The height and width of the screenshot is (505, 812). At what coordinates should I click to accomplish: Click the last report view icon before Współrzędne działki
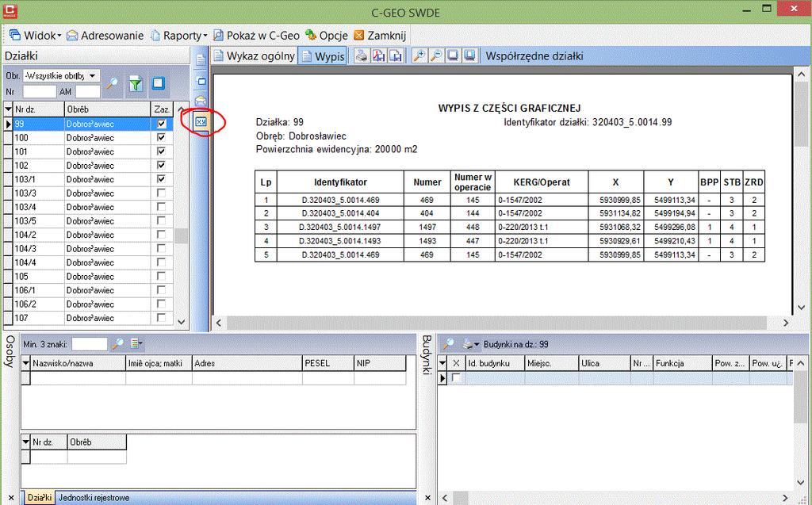click(469, 55)
